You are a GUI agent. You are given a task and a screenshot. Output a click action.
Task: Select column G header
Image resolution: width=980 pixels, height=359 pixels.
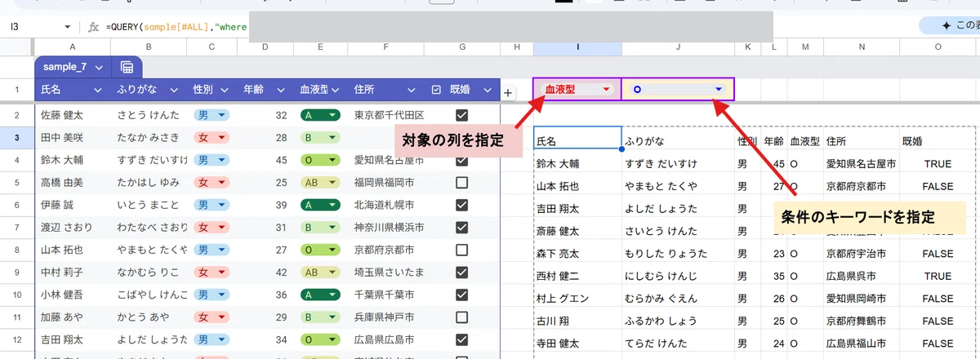point(463,48)
